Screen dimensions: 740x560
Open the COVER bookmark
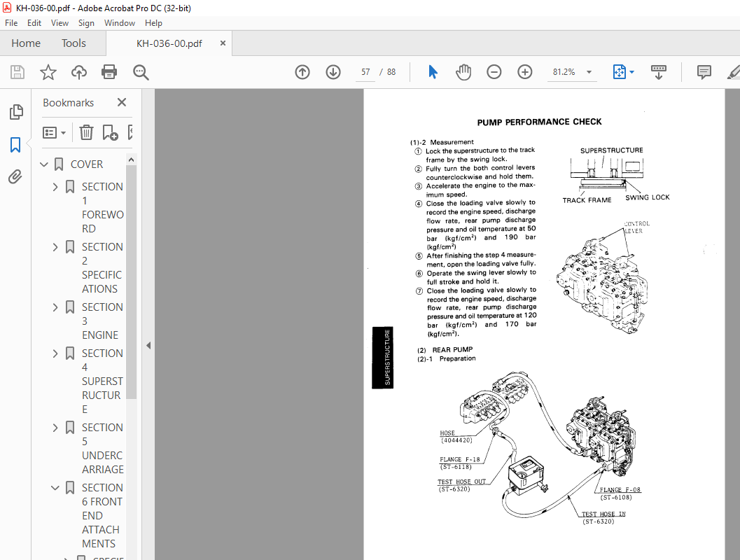tap(86, 164)
